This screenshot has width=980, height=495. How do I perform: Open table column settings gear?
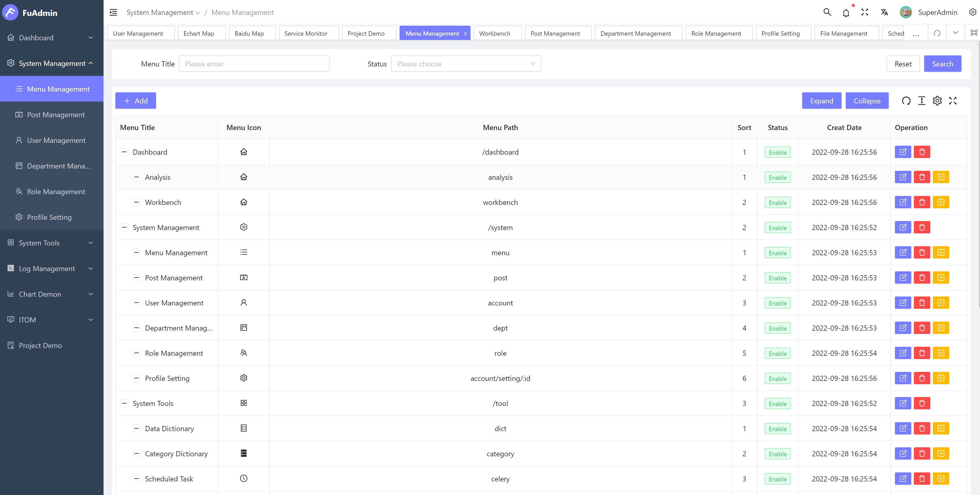click(x=937, y=101)
